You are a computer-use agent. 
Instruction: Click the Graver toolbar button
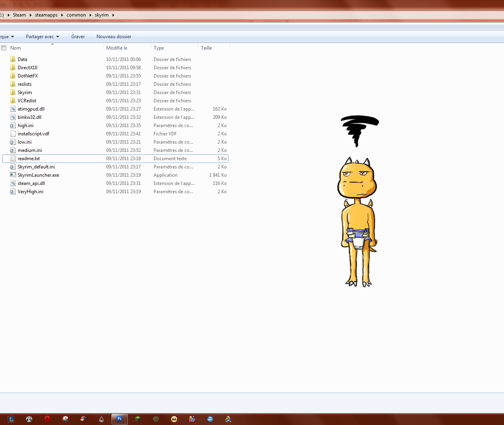[x=78, y=37]
